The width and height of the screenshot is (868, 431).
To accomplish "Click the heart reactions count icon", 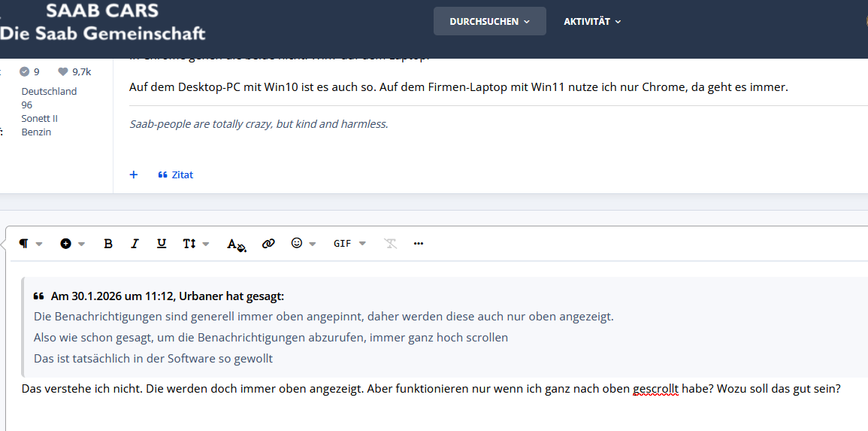I will pyautogui.click(x=62, y=72).
